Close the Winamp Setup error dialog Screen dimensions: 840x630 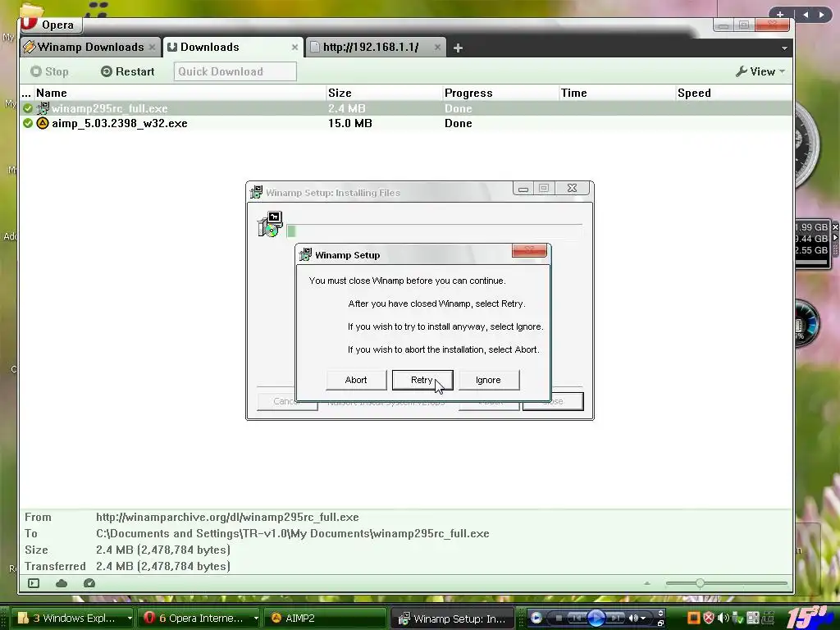pyautogui.click(x=529, y=250)
